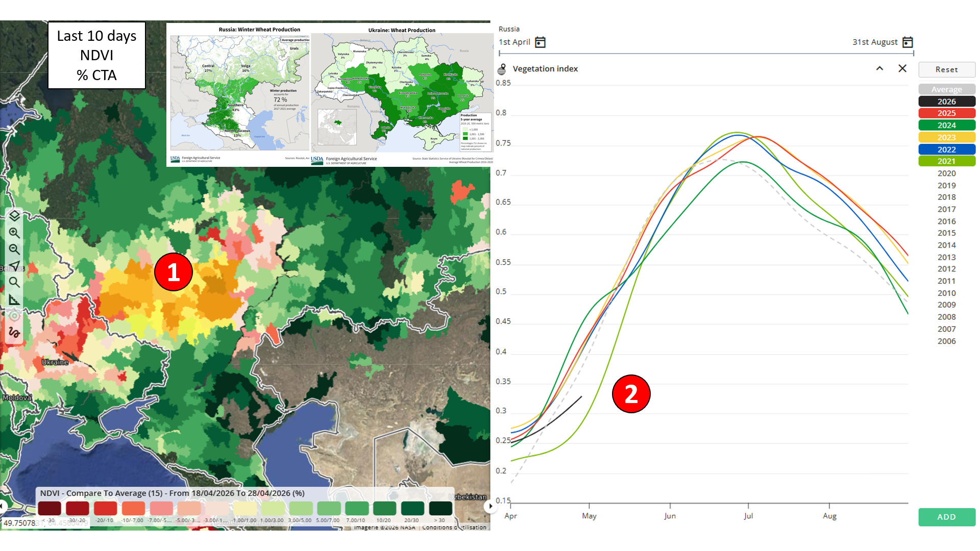Screen dimensions: 980x551
Task: Click the darkest red legend swatch
Action: (50, 508)
